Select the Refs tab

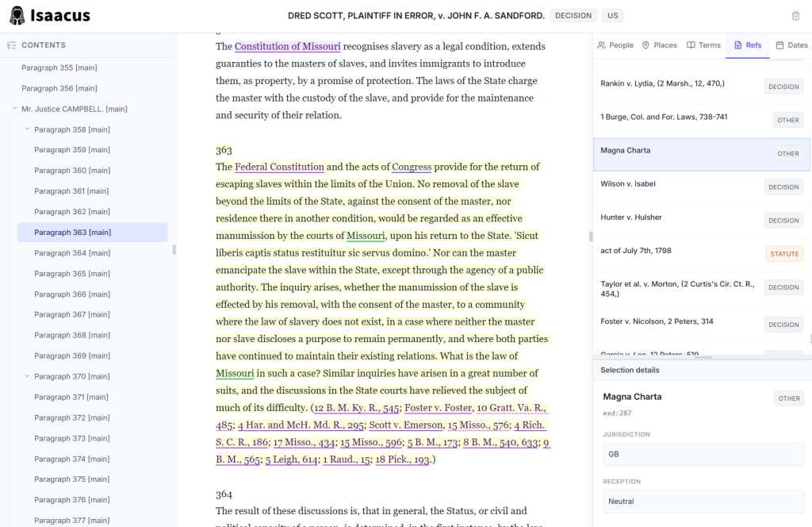click(x=747, y=45)
